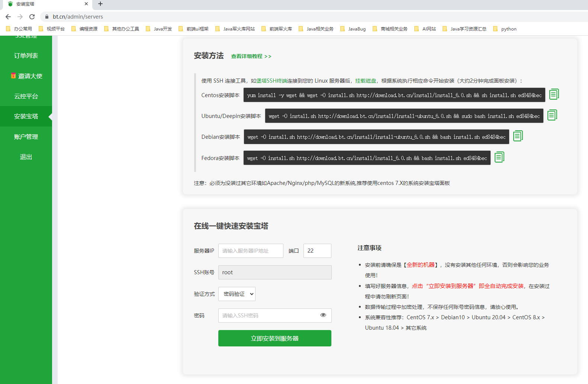Viewport: 588px width, 384px height.
Task: Click the Debian wget command text
Action: (x=376, y=137)
